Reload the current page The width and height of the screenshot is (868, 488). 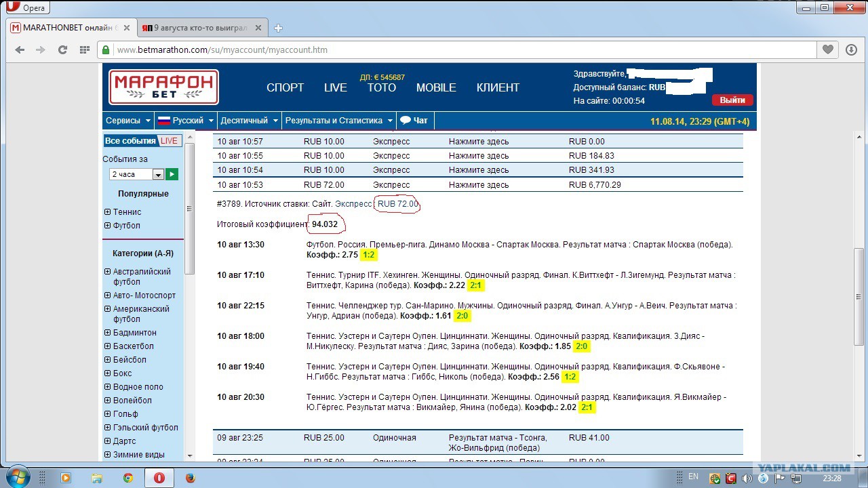click(63, 49)
